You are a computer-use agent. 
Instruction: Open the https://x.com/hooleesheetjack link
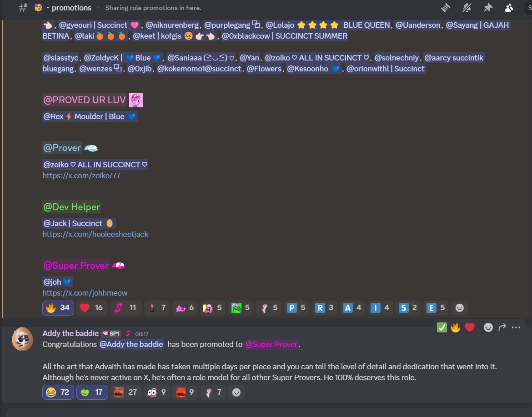pos(95,234)
